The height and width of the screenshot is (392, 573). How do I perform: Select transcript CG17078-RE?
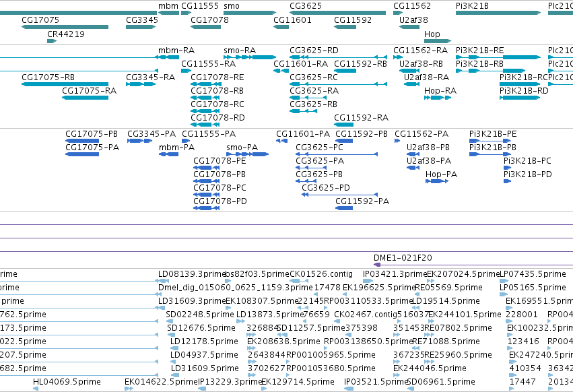point(205,84)
